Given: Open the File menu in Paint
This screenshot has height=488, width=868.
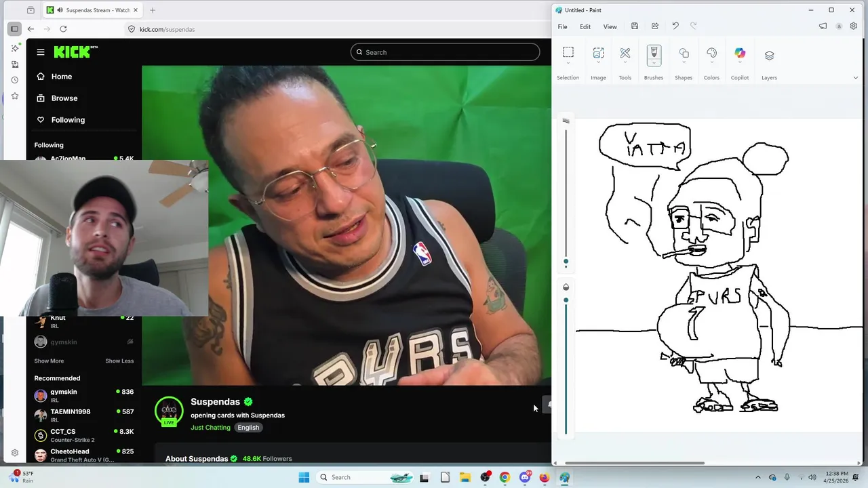Looking at the screenshot, I should [x=562, y=26].
